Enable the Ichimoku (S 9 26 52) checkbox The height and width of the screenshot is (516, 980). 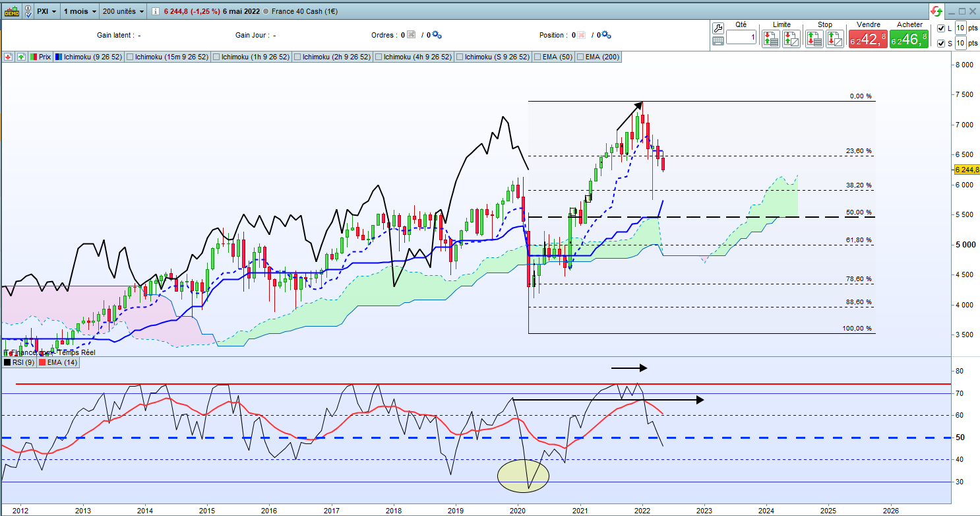click(x=460, y=57)
